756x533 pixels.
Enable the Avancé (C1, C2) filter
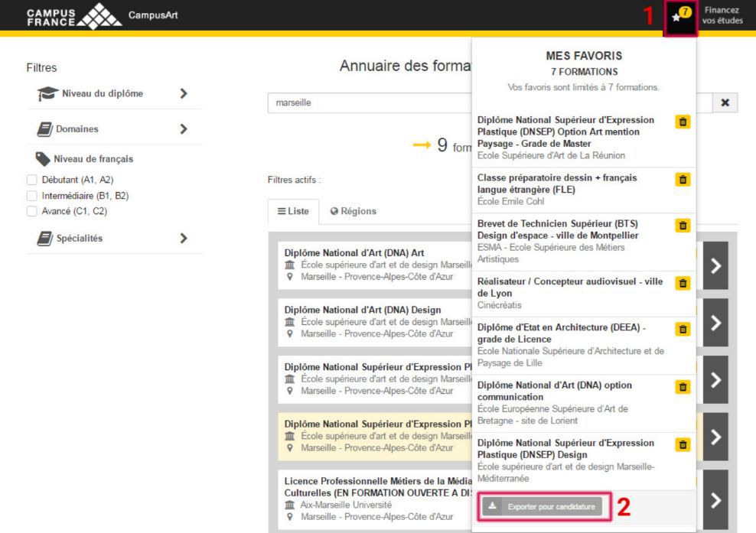(x=32, y=211)
